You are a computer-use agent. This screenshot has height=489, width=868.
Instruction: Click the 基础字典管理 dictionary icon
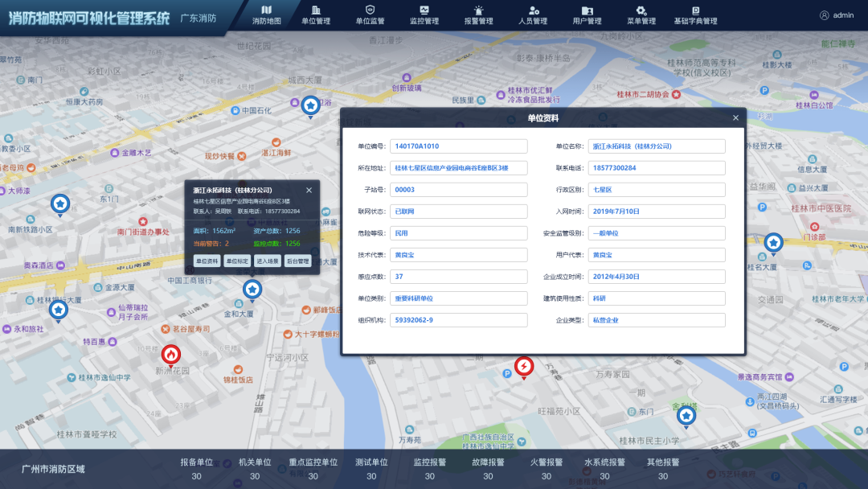[695, 10]
